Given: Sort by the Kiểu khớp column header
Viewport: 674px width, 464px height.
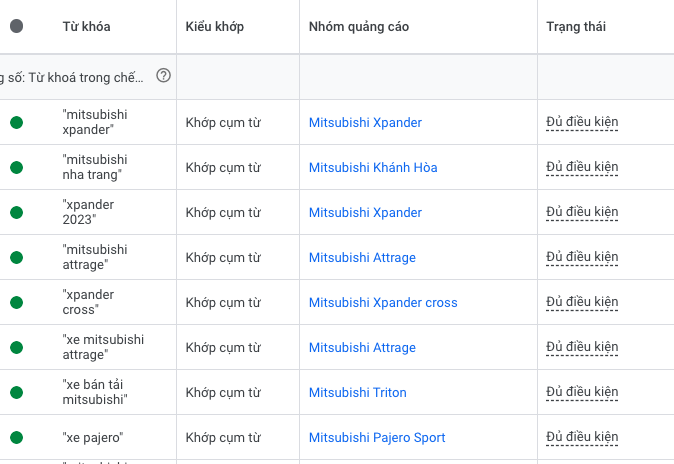Looking at the screenshot, I should pyautogui.click(x=214, y=27).
